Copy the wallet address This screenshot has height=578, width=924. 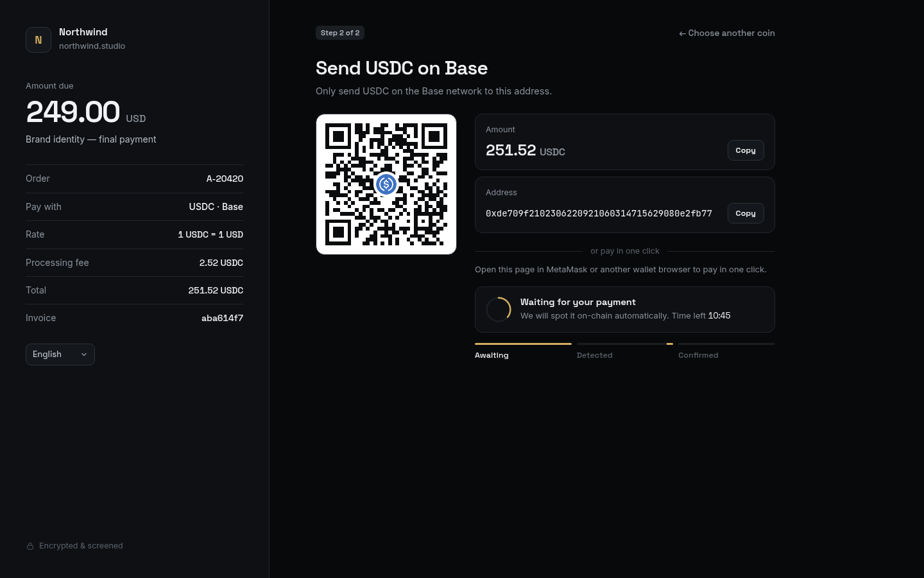point(746,213)
